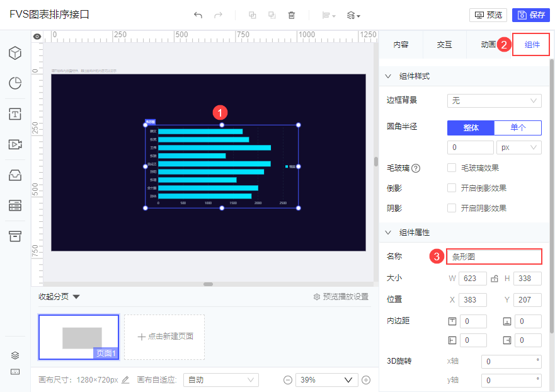Click the top padding icon
Image resolution: width=555 pixels, height=392 pixels.
point(452,321)
